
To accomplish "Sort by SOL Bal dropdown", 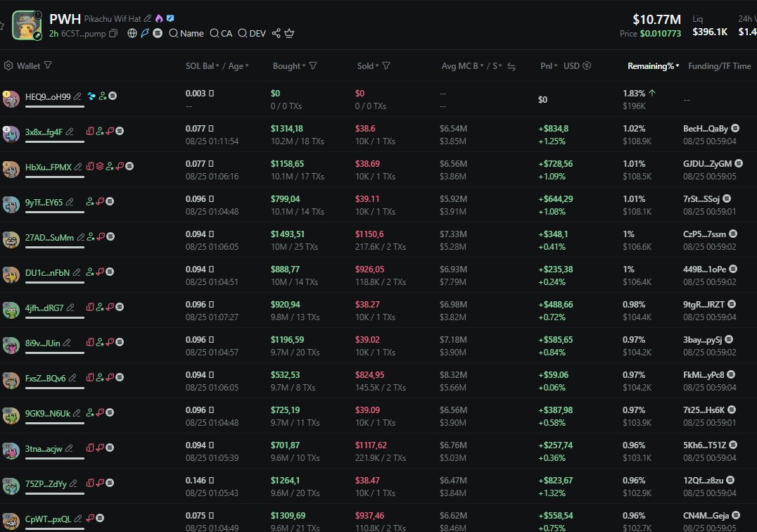I will click(x=203, y=65).
